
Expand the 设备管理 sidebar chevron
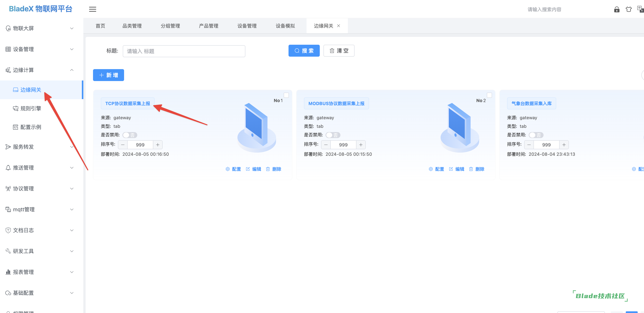pos(72,49)
